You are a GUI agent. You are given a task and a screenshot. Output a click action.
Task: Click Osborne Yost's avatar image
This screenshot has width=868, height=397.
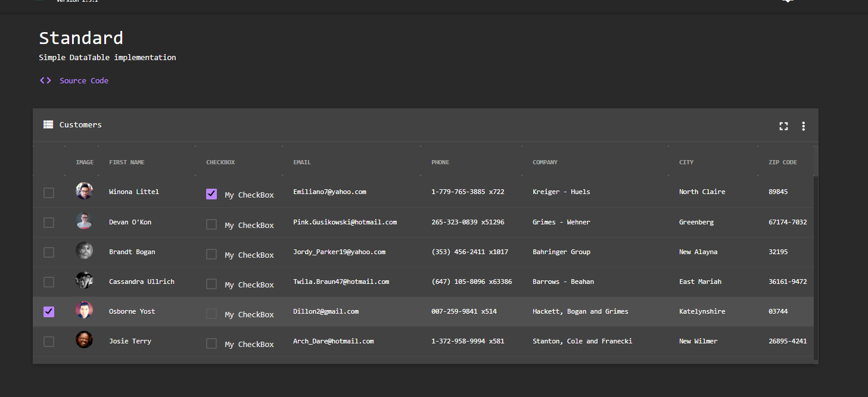[84, 310]
